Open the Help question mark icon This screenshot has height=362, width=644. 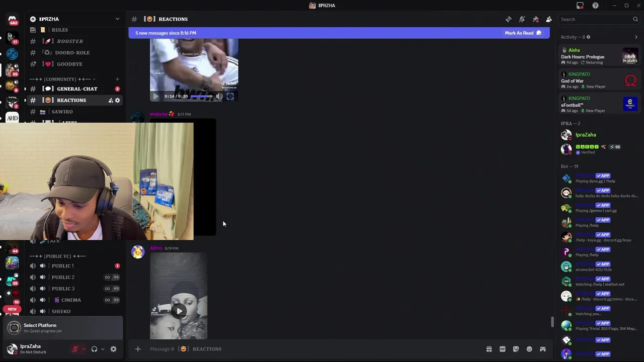click(596, 6)
